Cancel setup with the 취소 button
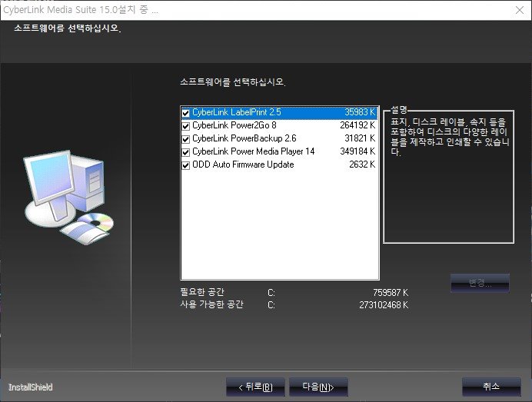Viewport: 532px width, 402px height. [491, 387]
